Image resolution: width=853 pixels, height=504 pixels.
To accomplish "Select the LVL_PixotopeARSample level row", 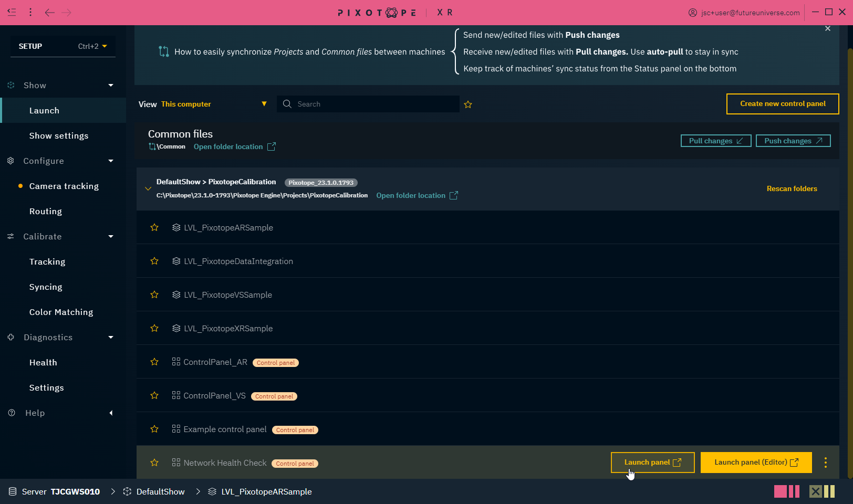I will click(488, 227).
